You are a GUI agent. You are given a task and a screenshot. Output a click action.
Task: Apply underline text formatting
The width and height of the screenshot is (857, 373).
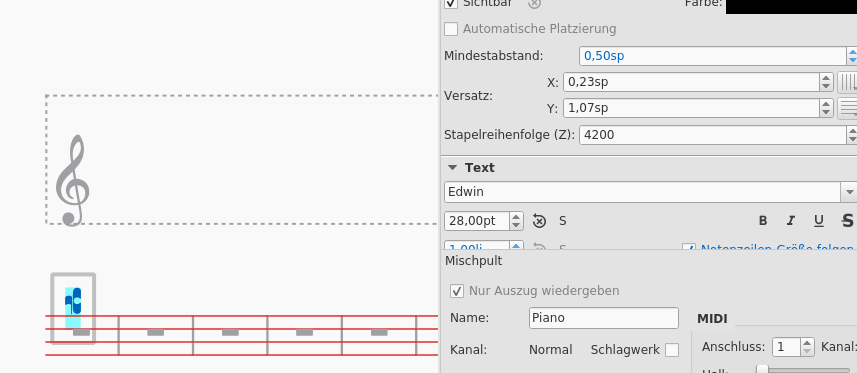pos(818,221)
